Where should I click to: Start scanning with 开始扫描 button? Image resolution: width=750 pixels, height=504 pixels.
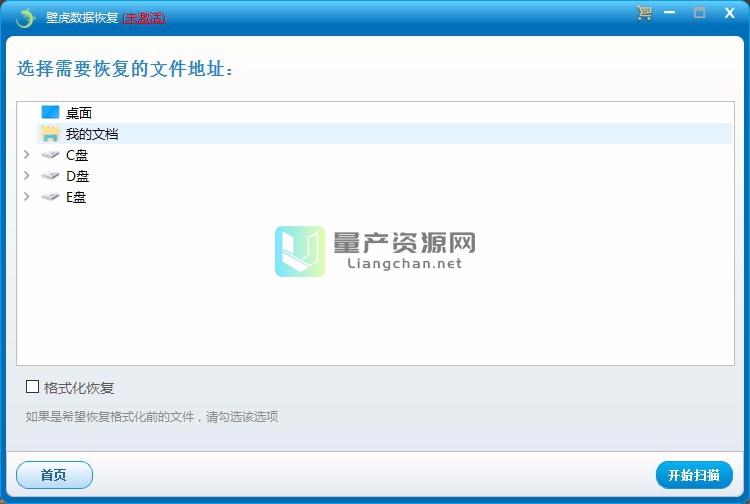click(694, 475)
